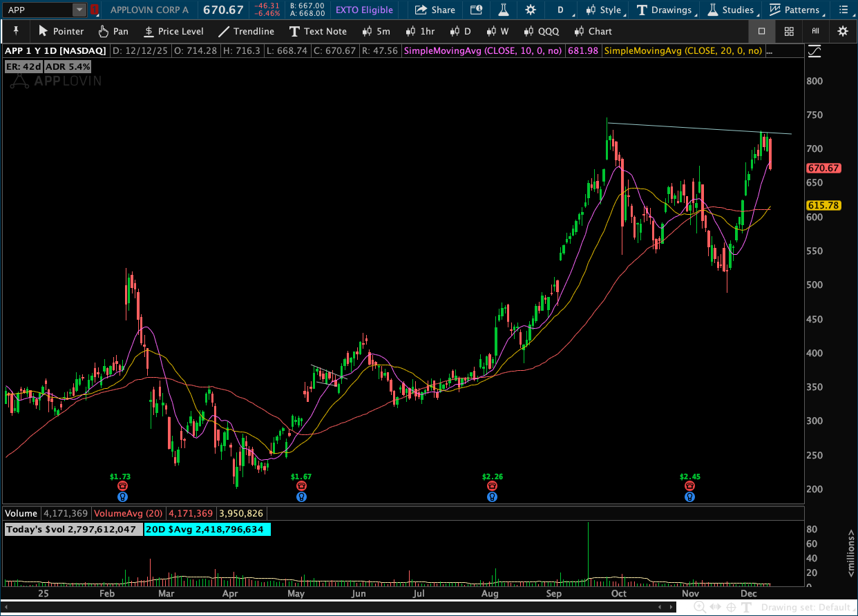858x616 pixels.
Task: Choose the Price Level drawing tool
Action: [x=173, y=31]
